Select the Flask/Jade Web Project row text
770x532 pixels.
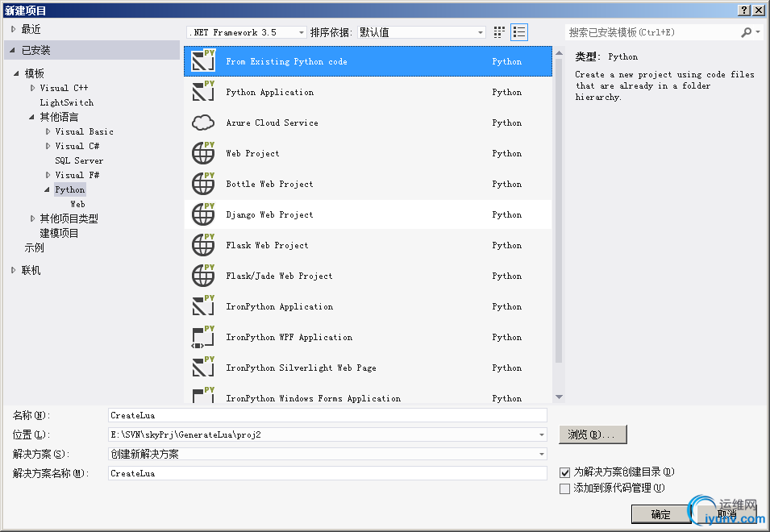pos(279,276)
